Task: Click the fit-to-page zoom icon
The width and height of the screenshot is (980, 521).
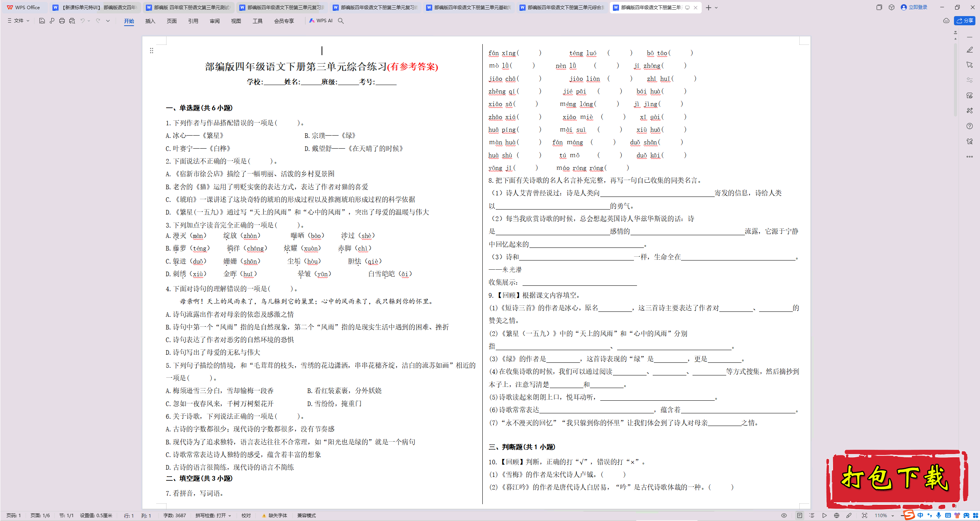Action: coord(864,516)
